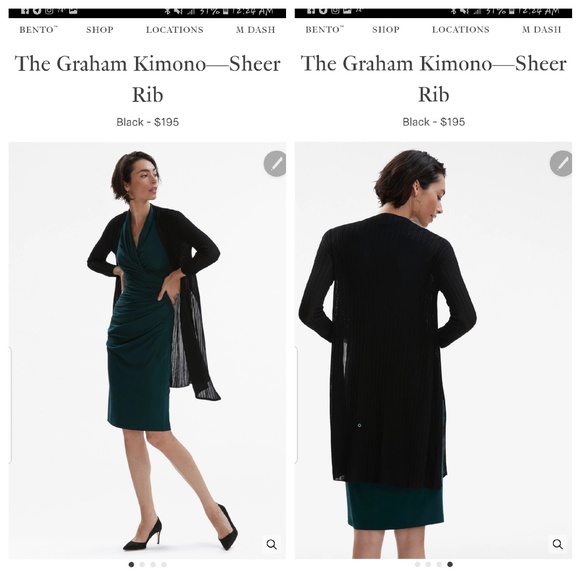580x580 pixels.
Task: Tap the back-view photo of the black kimono
Action: (x=433, y=350)
